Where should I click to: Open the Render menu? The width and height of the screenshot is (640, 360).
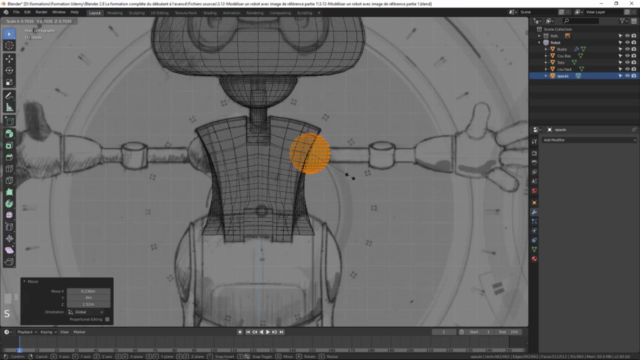41,12
